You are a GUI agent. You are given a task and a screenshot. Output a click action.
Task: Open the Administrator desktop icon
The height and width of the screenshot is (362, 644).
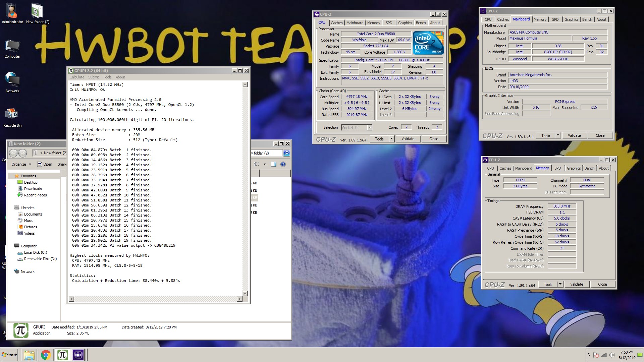click(12, 13)
